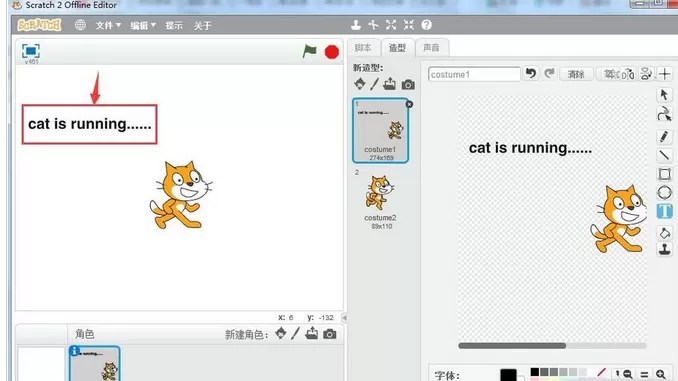The height and width of the screenshot is (381, 678).
Task: Click the 清除 clear button
Action: coord(576,74)
